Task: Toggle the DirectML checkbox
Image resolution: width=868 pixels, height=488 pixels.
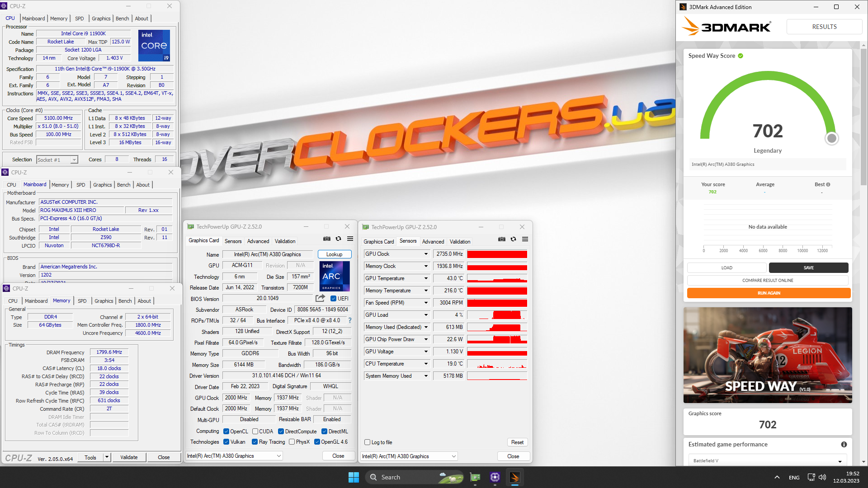Action: click(x=324, y=432)
